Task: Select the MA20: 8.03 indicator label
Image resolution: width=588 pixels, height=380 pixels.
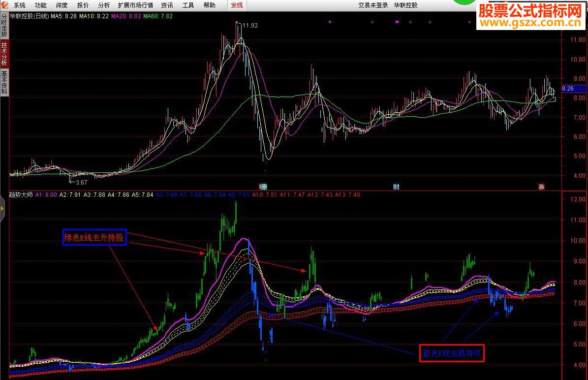Action: coord(126,16)
